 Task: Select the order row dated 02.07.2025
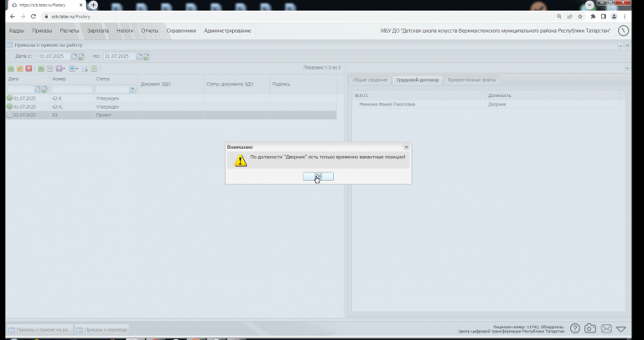pos(171,116)
